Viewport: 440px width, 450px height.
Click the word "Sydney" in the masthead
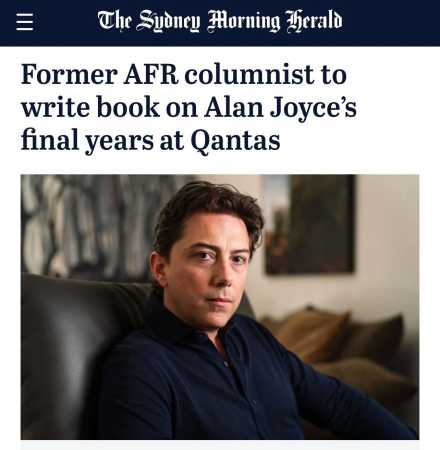pyautogui.click(x=168, y=21)
